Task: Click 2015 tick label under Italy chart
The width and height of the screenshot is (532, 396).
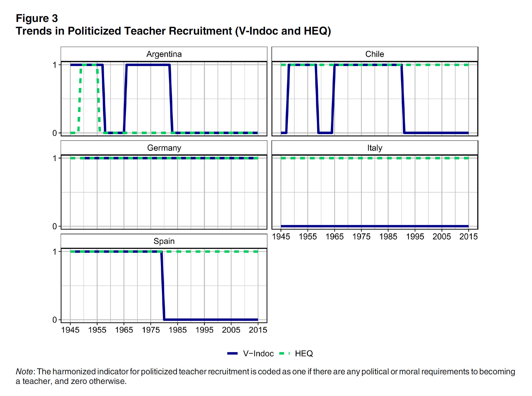Action: [x=468, y=236]
